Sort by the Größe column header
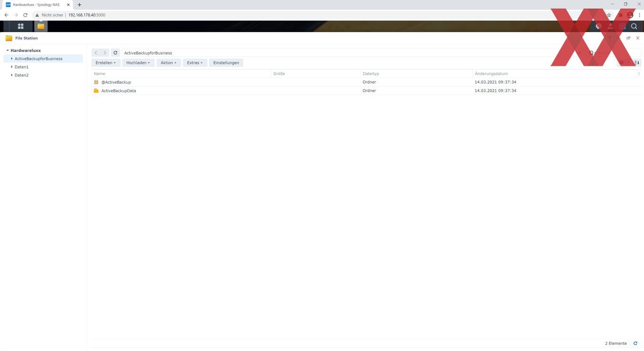 pos(315,74)
